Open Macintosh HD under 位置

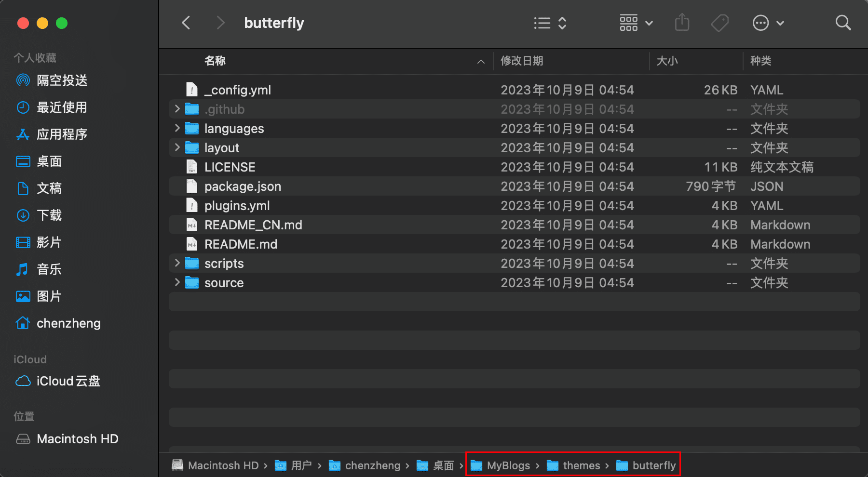point(67,439)
